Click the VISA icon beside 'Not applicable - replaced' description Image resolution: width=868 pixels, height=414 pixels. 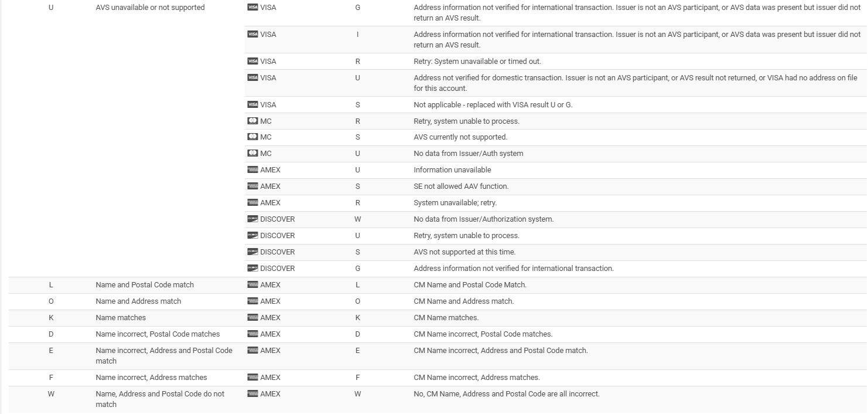(x=252, y=104)
